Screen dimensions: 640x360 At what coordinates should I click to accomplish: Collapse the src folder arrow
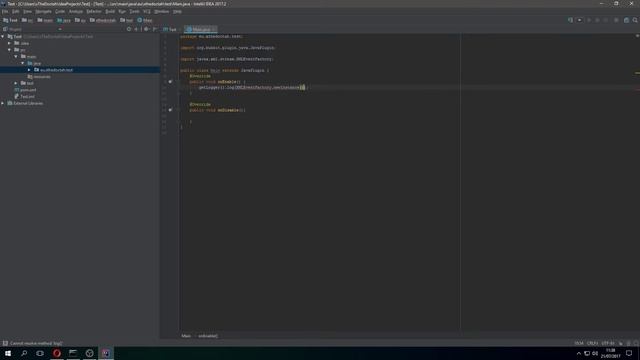[9, 50]
